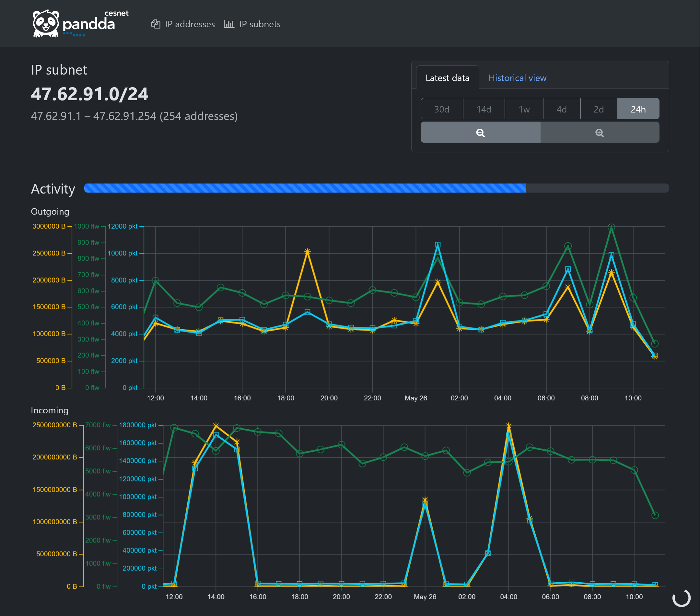Enable the 1w time range
The height and width of the screenshot is (616, 700).
coord(524,109)
